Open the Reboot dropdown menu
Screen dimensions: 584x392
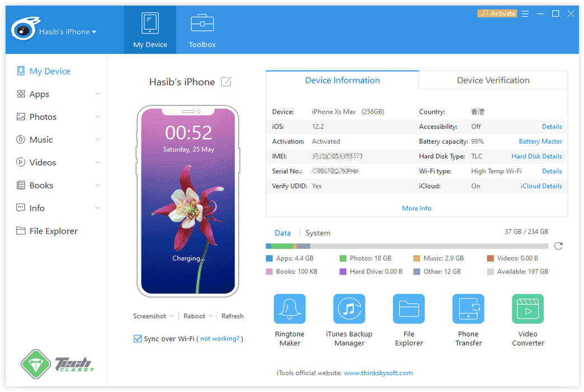pos(198,316)
